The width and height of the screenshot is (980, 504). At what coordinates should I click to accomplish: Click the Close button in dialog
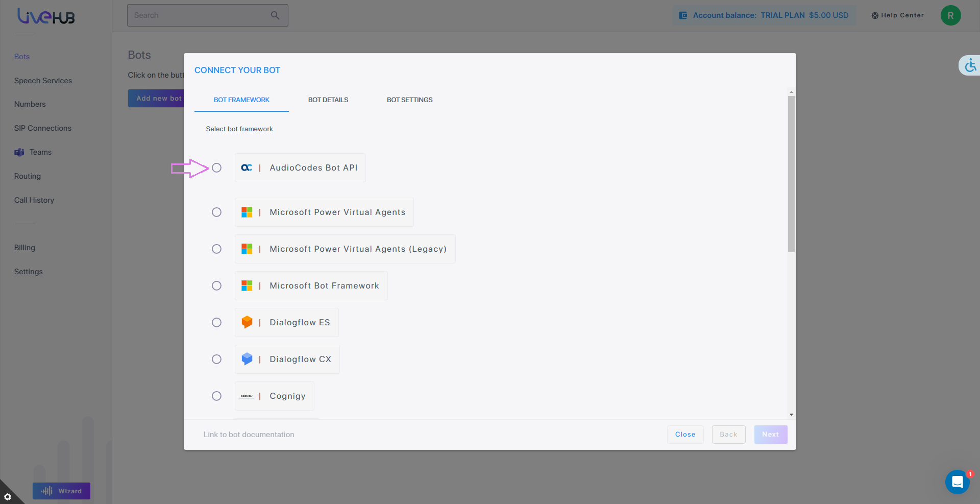pos(685,435)
